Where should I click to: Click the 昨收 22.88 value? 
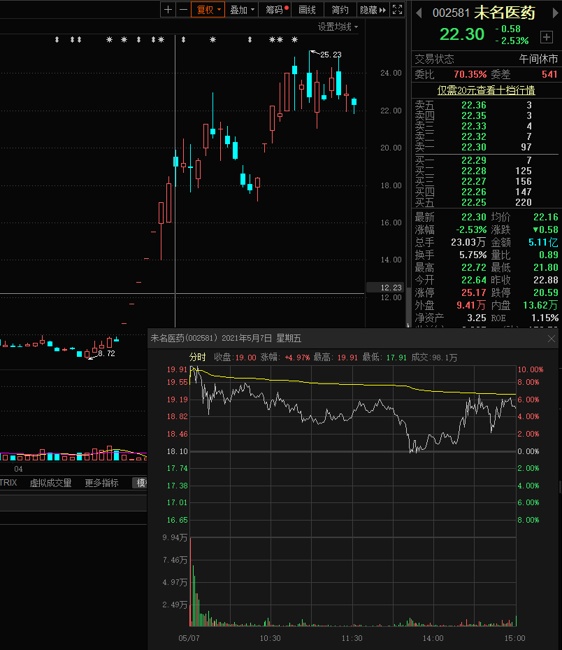pos(545,280)
